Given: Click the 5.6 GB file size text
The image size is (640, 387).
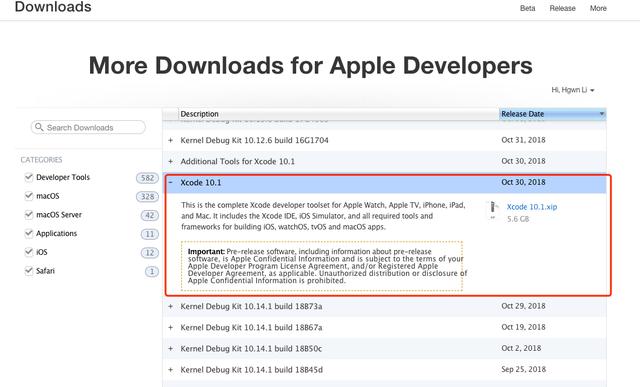Looking at the screenshot, I should 518,219.
